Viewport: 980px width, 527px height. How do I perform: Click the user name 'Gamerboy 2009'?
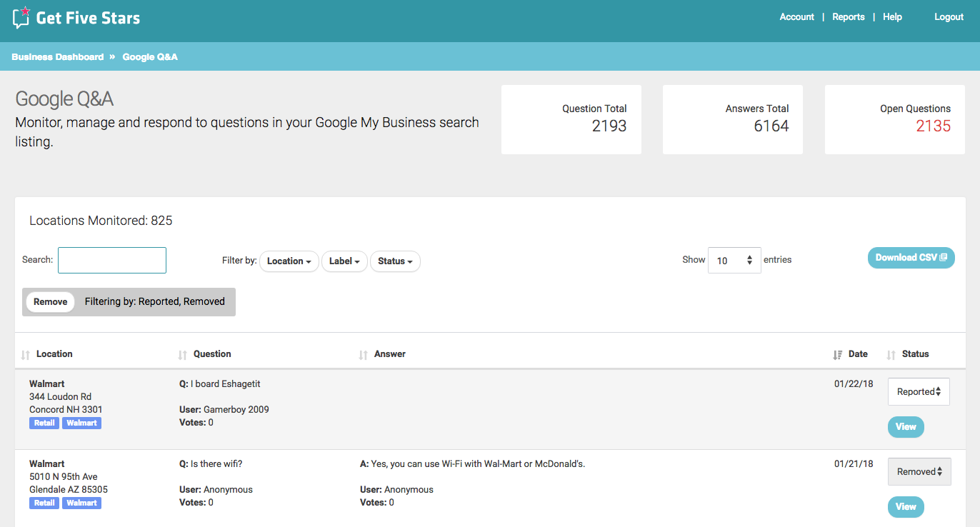click(x=236, y=410)
